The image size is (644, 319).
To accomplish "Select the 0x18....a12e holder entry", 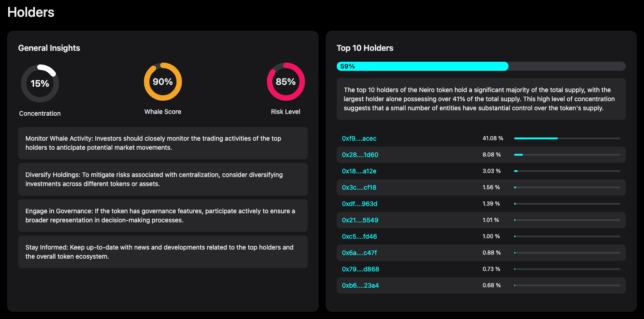I will (359, 171).
